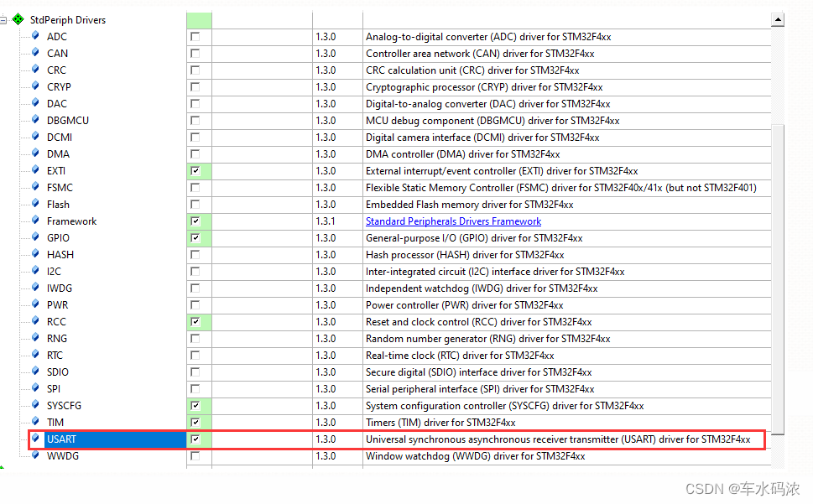The image size is (813, 504).
Task: Enable the CRYP driver checkbox
Action: pyautogui.click(x=195, y=87)
